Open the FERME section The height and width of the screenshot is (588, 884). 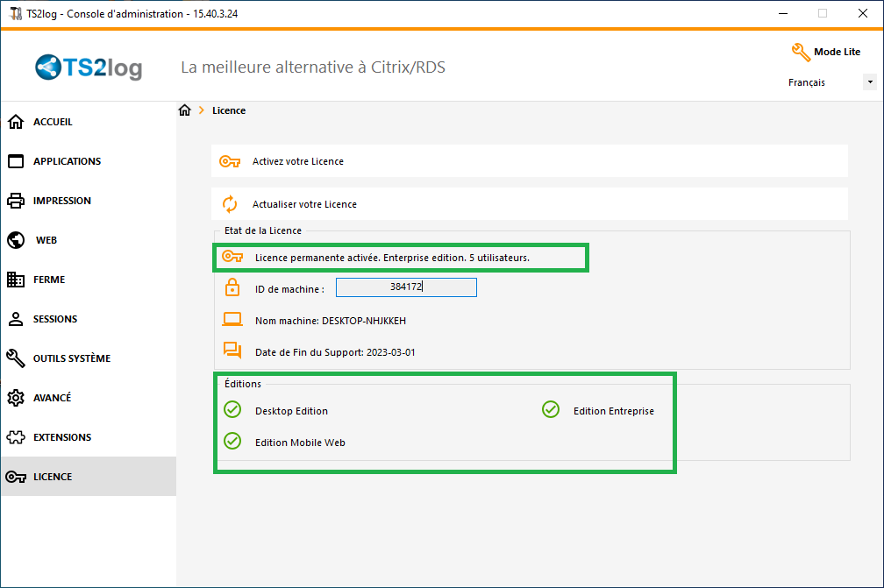pos(89,280)
